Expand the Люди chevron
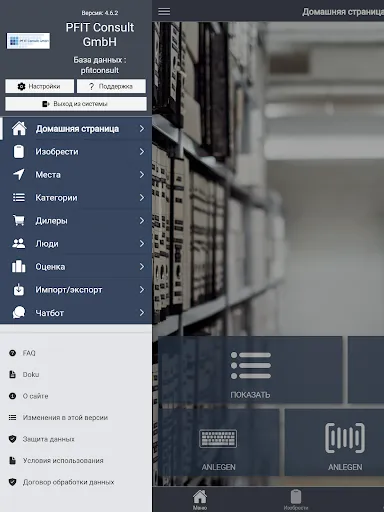 (142, 244)
